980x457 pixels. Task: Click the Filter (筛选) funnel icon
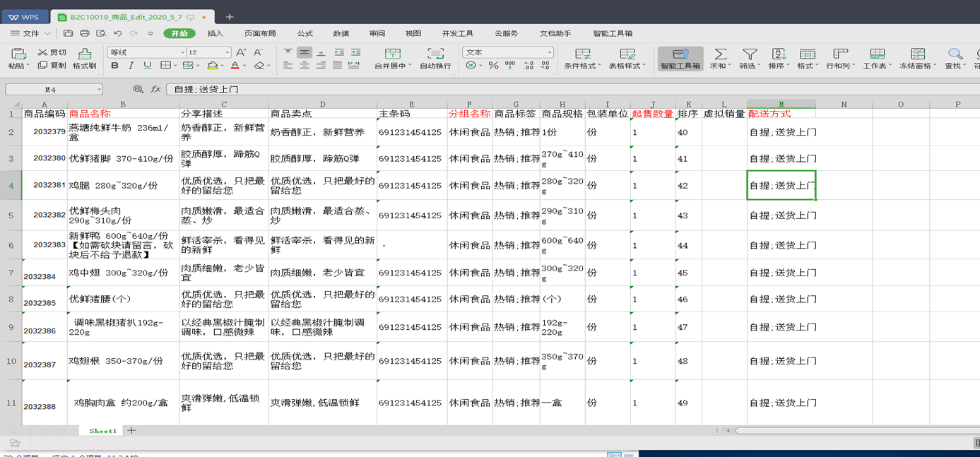[750, 54]
